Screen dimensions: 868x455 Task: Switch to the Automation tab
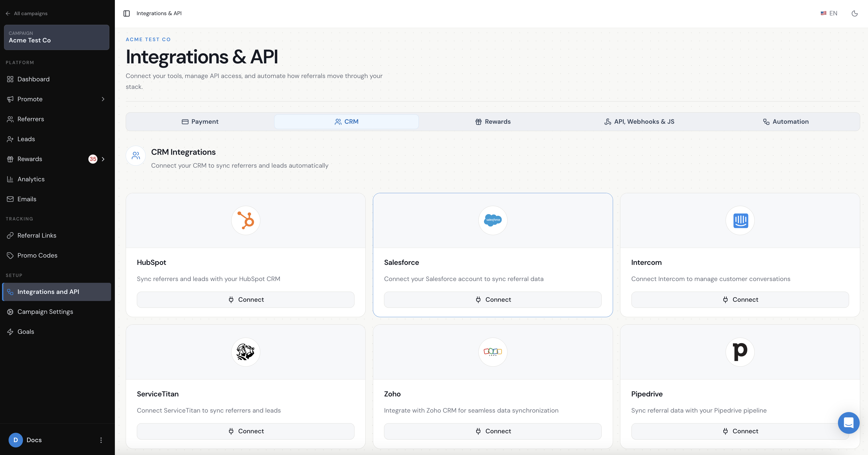click(785, 122)
